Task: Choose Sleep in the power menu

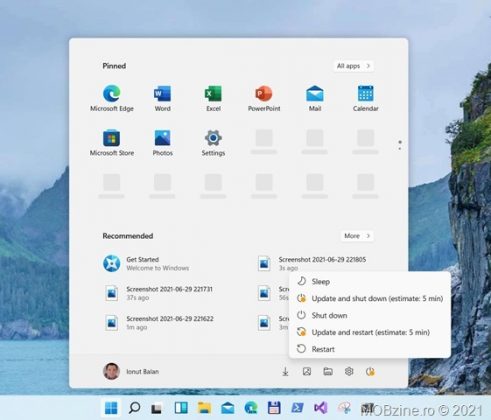Action: pyautogui.click(x=370, y=282)
